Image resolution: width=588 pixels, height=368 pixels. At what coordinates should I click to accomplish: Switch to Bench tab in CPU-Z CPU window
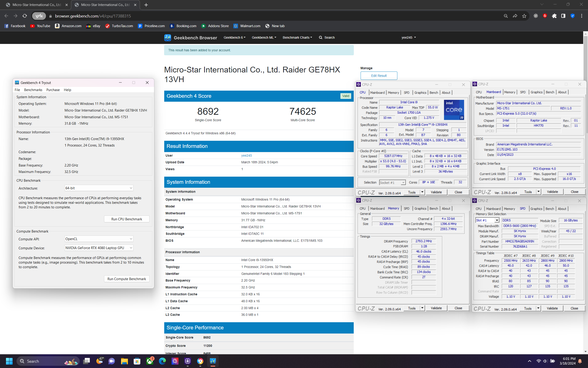[434, 92]
